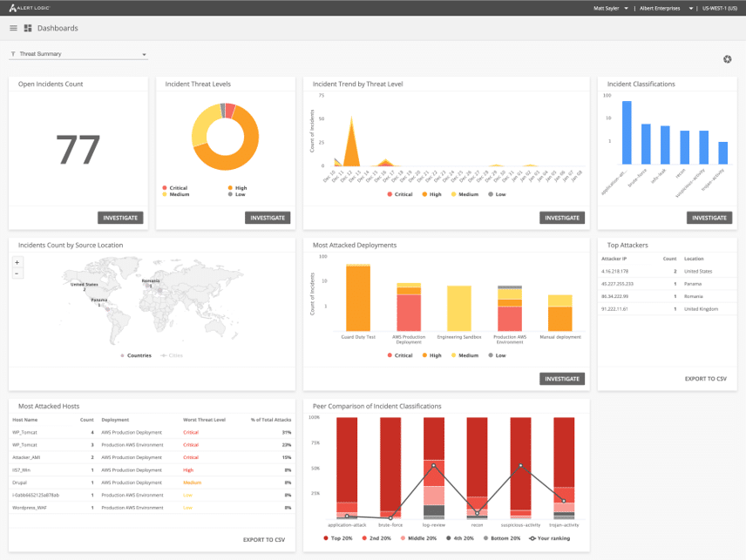Open the Albert Enterprises account dropdown

tap(666, 8)
